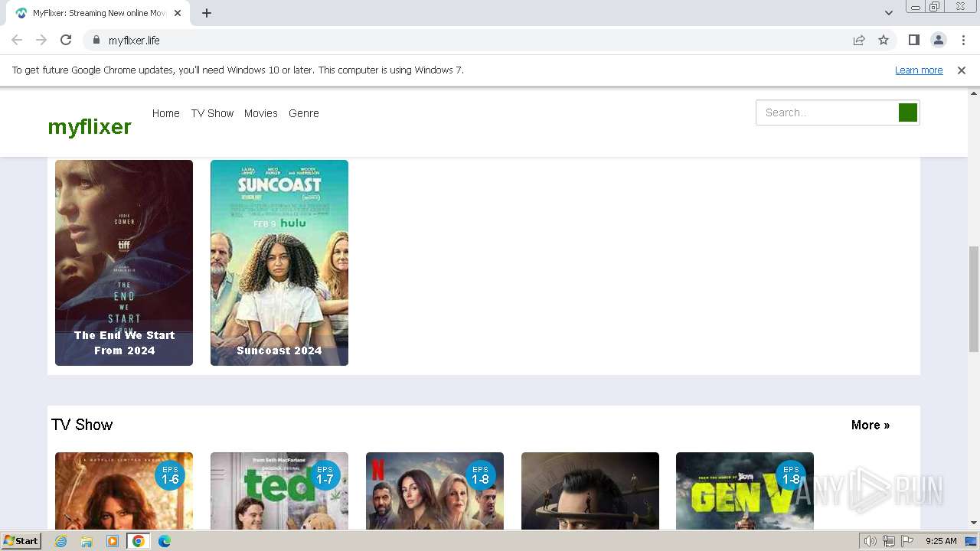This screenshot has width=980, height=551.
Task: Open the TV Show menu item
Action: [212, 113]
